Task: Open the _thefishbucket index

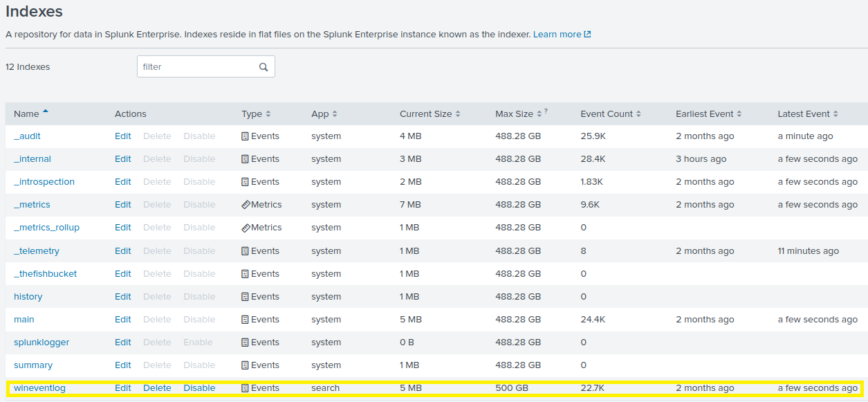Action: pos(45,274)
